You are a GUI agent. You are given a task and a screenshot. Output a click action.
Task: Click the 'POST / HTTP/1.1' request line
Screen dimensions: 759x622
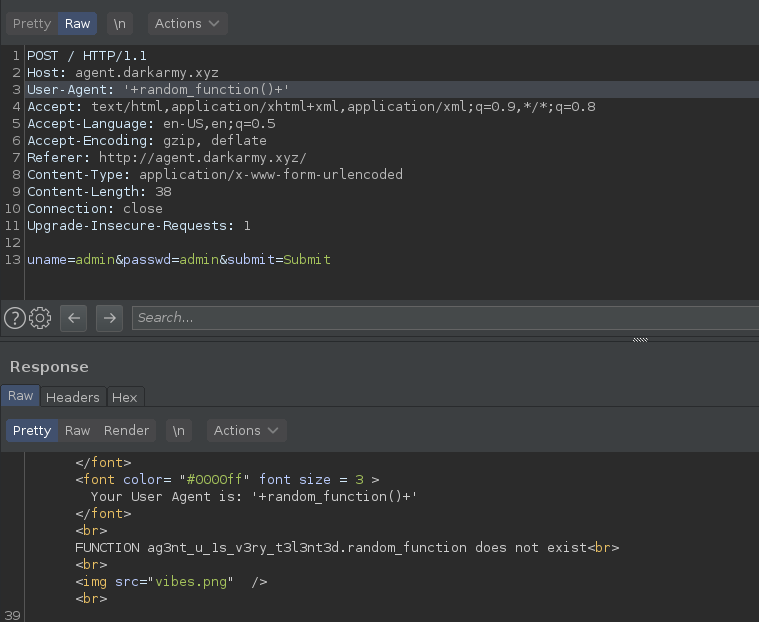pyautogui.click(x=87, y=56)
